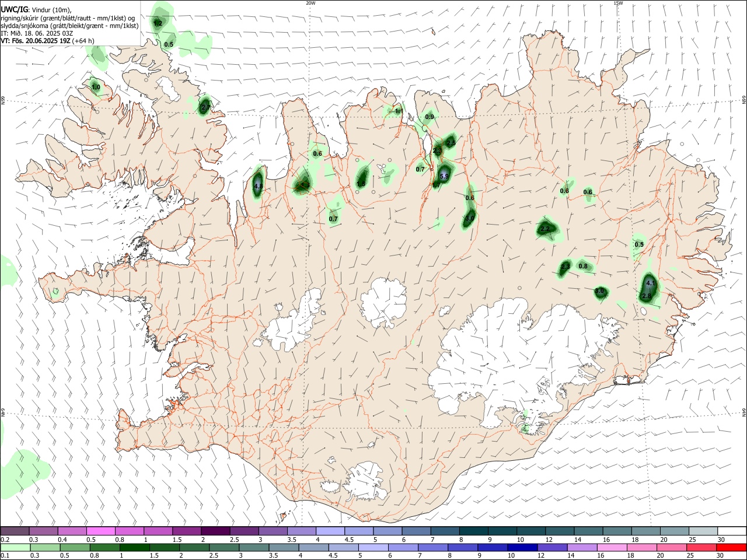Click the 4.8 precipitation value on the map
The width and height of the screenshot is (747, 560).
point(259,187)
